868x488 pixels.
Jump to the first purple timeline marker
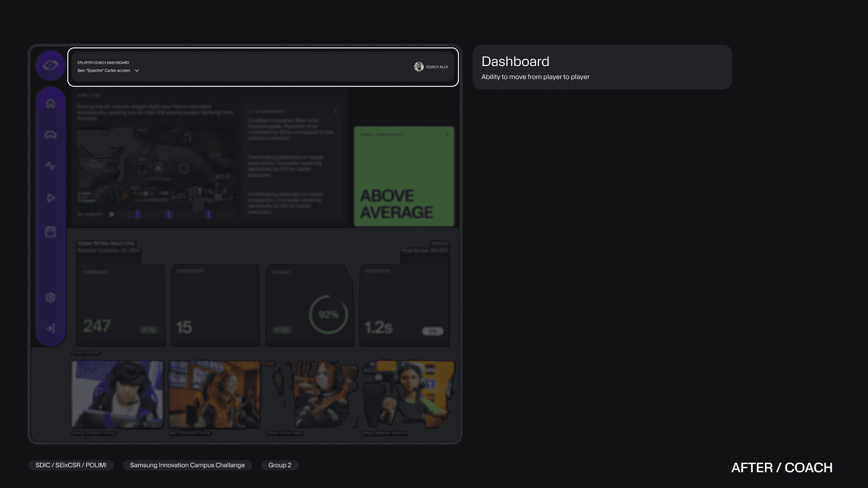[x=138, y=214]
